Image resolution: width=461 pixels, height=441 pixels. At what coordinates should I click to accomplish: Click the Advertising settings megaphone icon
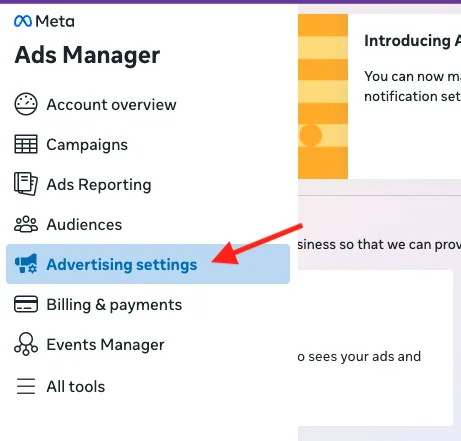point(26,264)
